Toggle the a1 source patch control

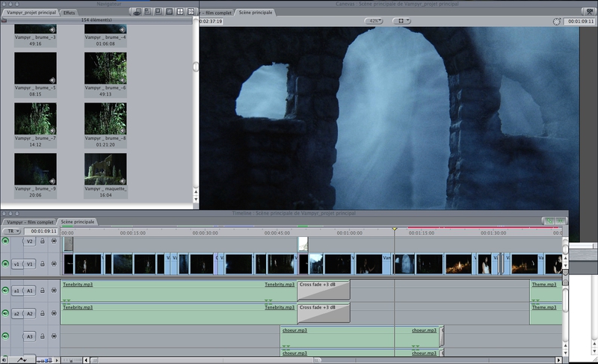pyautogui.click(x=16, y=291)
